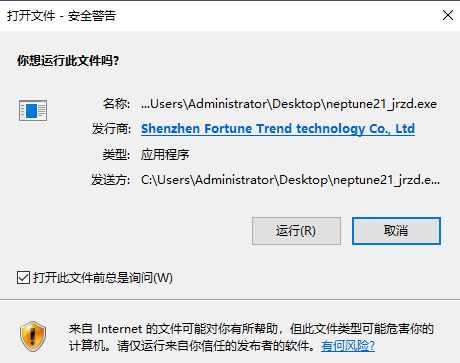Close the security warning dialog with X
The width and height of the screenshot is (460, 363).
pos(448,15)
